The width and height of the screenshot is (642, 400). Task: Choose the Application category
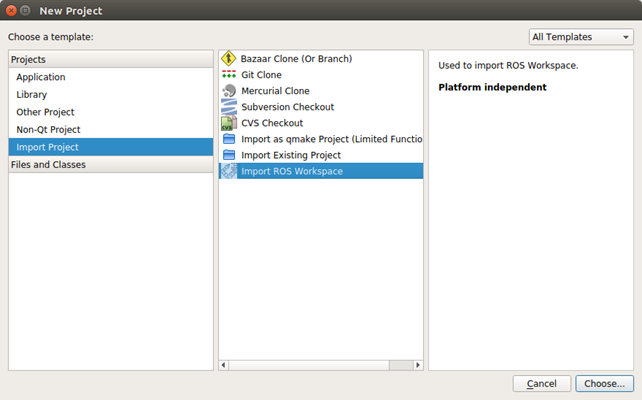coord(111,77)
